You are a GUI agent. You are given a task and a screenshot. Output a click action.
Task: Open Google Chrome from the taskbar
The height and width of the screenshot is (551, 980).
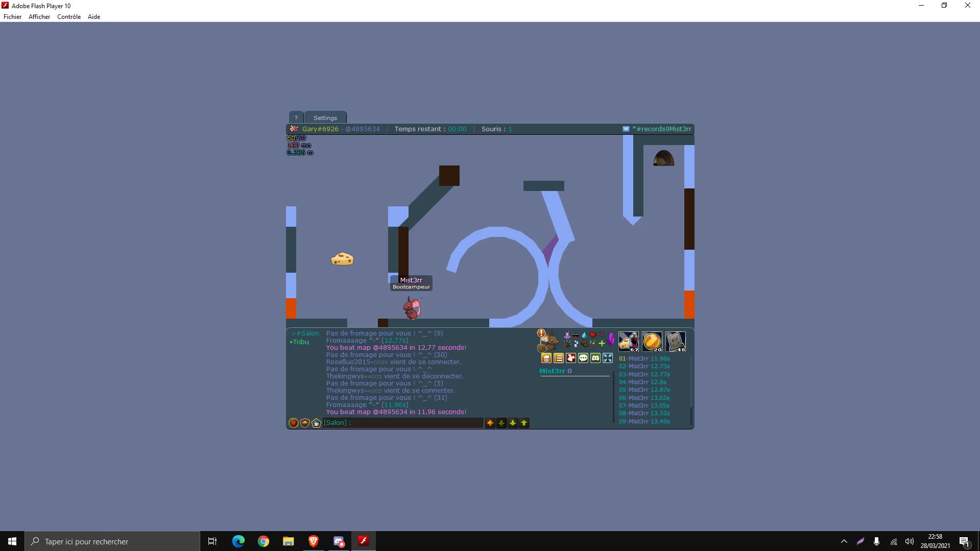click(264, 541)
